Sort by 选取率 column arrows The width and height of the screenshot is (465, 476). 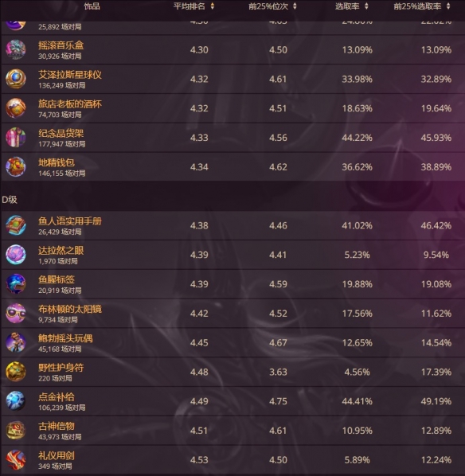click(366, 6)
